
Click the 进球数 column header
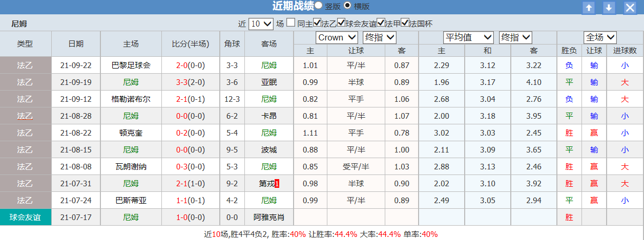coord(625,51)
